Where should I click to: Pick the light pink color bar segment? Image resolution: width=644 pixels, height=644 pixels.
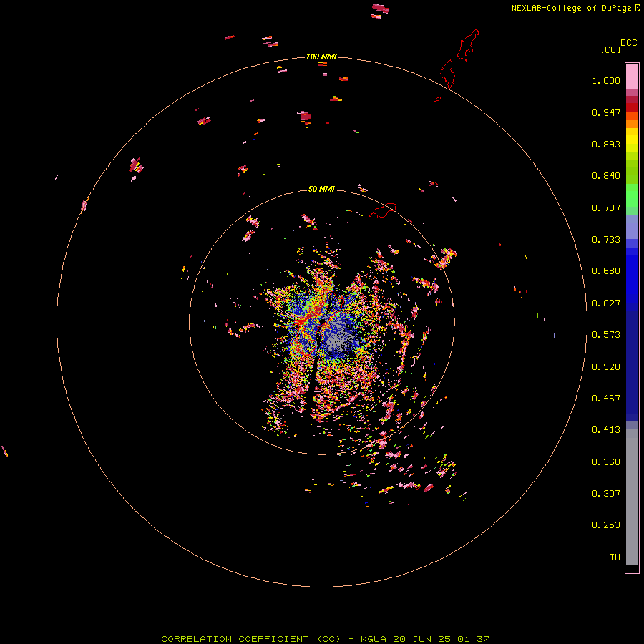[x=632, y=77]
